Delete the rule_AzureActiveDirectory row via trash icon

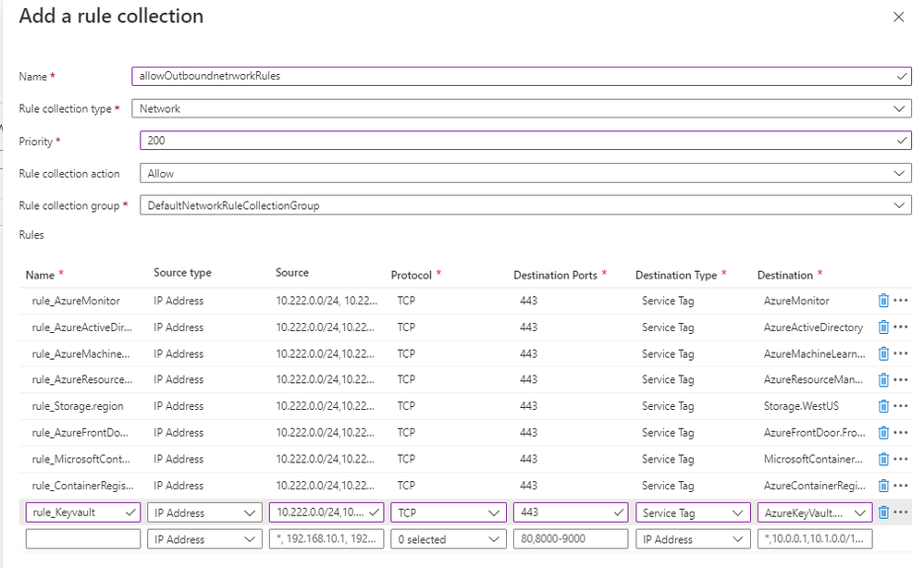tap(883, 327)
